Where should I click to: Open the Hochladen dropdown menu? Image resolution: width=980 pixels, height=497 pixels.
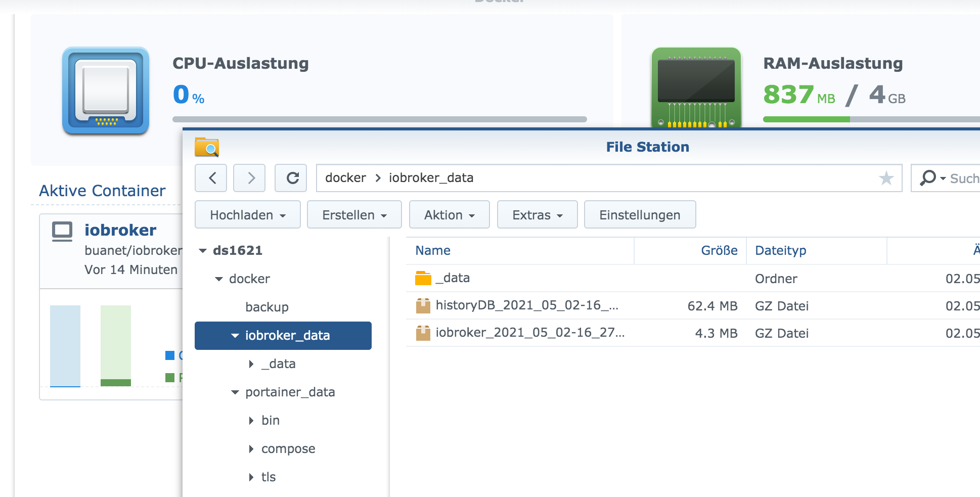click(x=248, y=215)
